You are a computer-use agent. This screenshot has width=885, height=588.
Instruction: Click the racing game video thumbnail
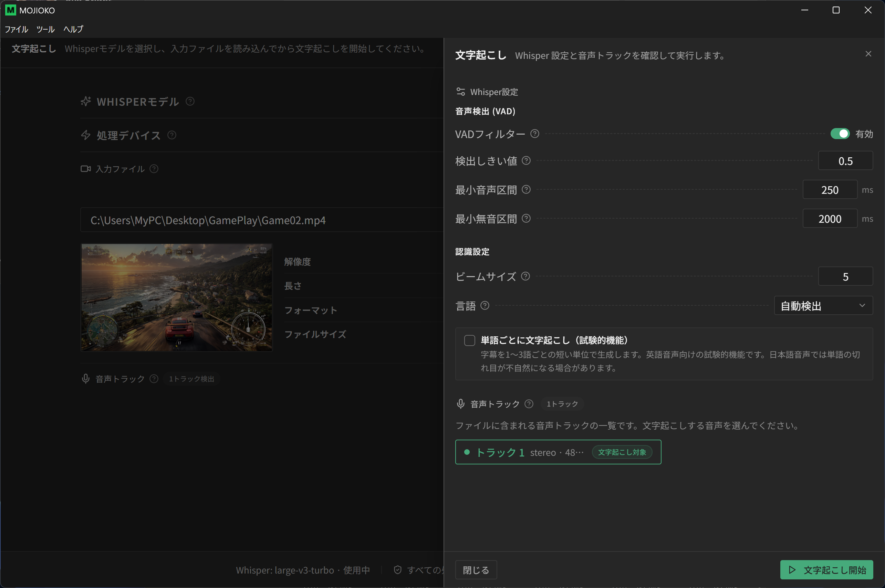(x=177, y=297)
